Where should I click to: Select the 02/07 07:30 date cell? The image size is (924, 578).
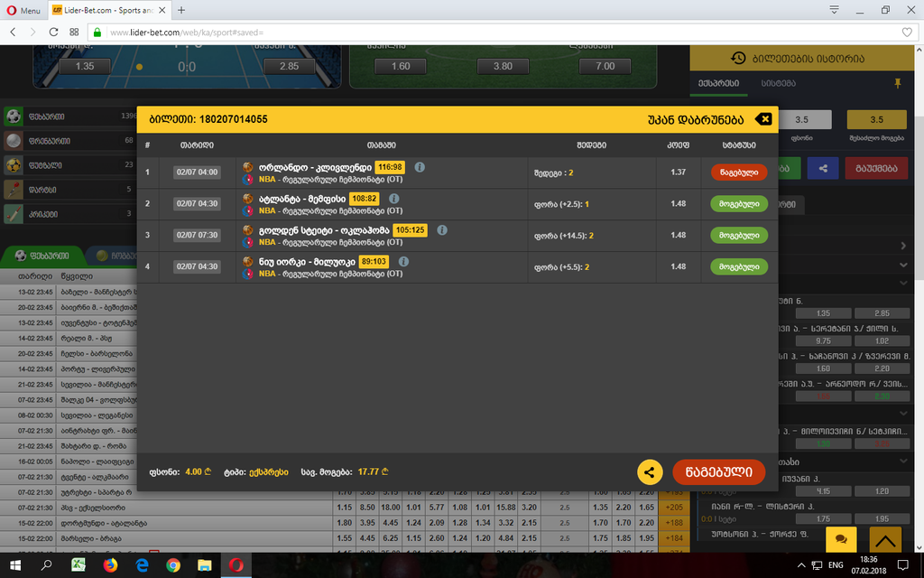197,235
